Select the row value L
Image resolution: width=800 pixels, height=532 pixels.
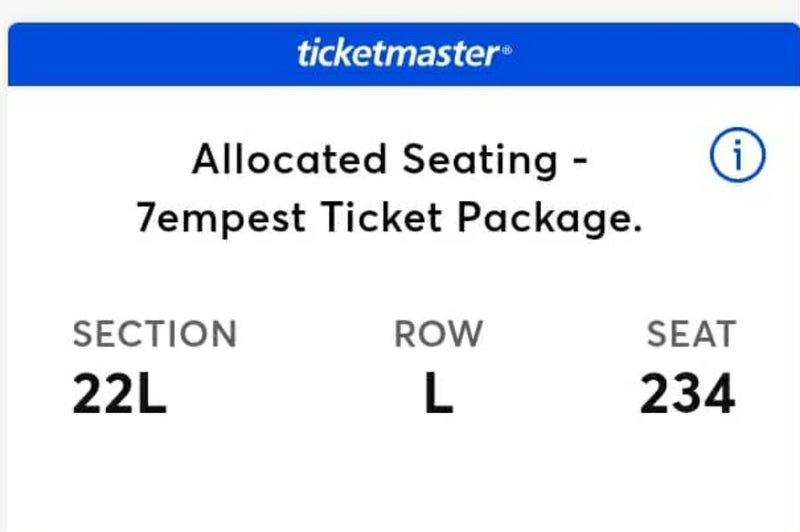tap(438, 395)
